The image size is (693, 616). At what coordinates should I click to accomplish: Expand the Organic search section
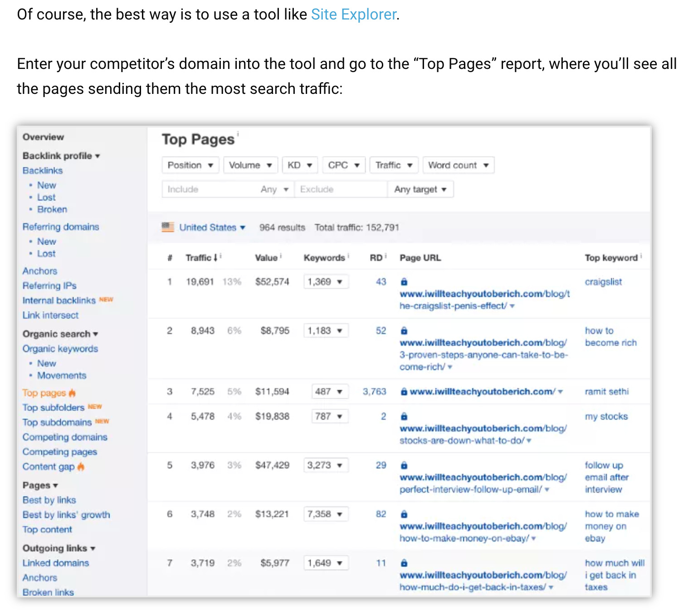pos(59,334)
